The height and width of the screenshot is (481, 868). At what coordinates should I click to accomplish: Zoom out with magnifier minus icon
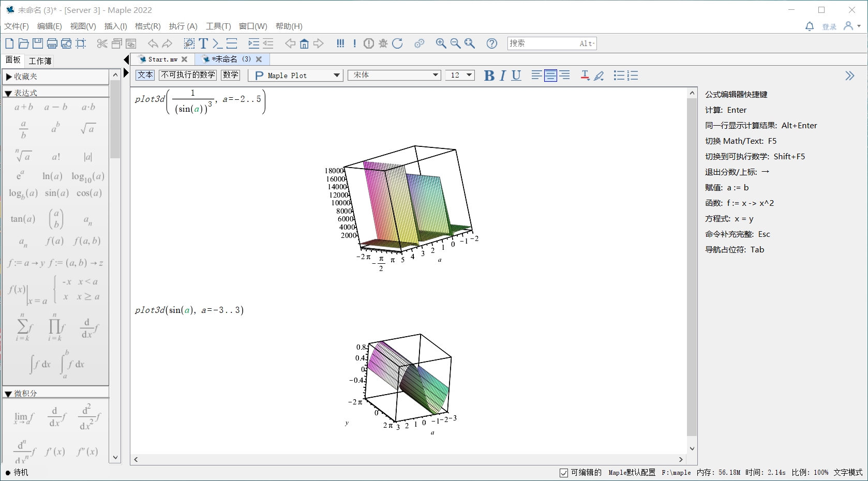point(455,43)
